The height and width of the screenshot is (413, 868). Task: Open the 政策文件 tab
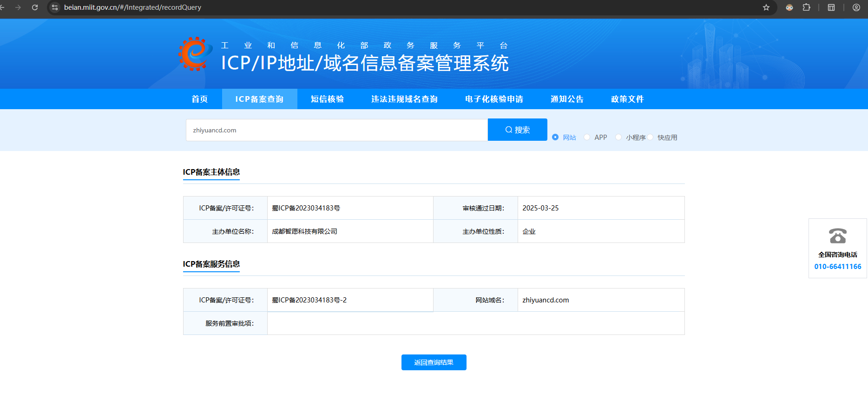627,99
